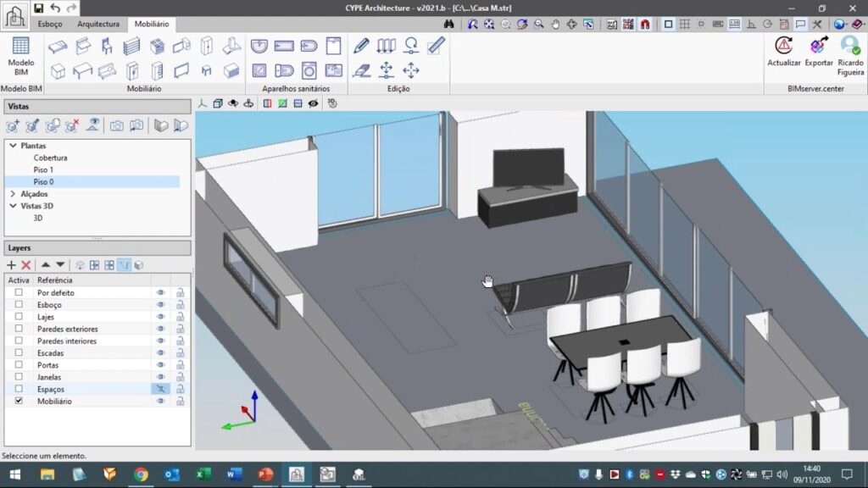Show the hidden Espaços layer via eye icon
This screenshot has height=488, width=868.
[160, 389]
